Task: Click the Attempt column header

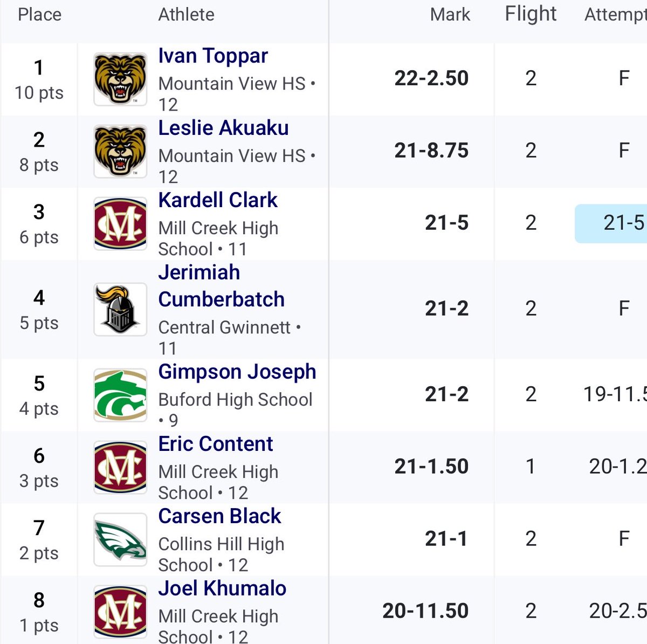Action: pos(616,15)
